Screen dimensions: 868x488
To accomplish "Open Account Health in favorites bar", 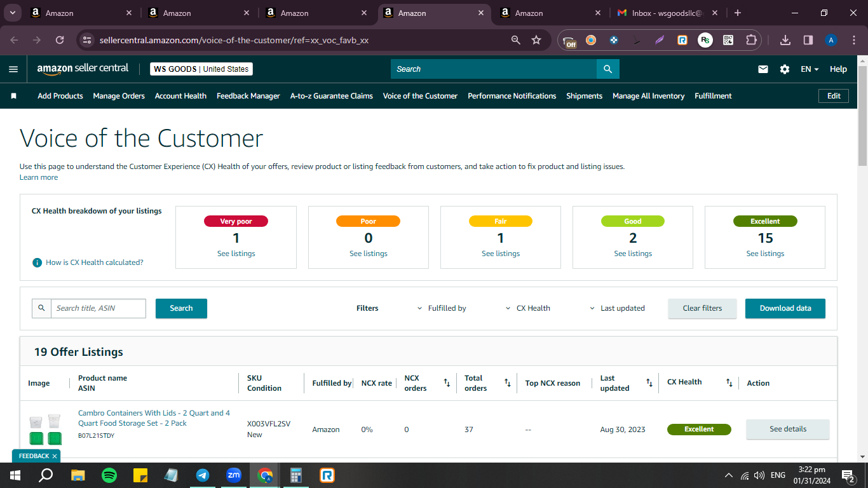I will point(180,96).
